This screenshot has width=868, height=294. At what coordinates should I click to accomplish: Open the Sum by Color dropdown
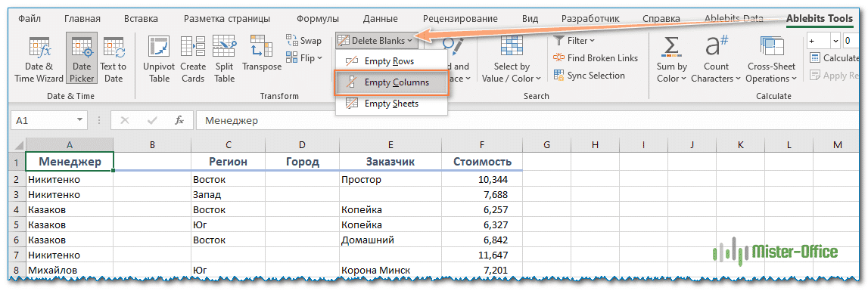pyautogui.click(x=671, y=59)
